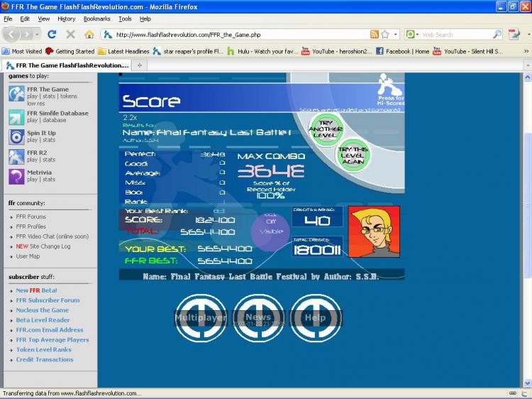The width and height of the screenshot is (532, 399).
Task: Click the Try Another Level button
Action: (x=326, y=129)
